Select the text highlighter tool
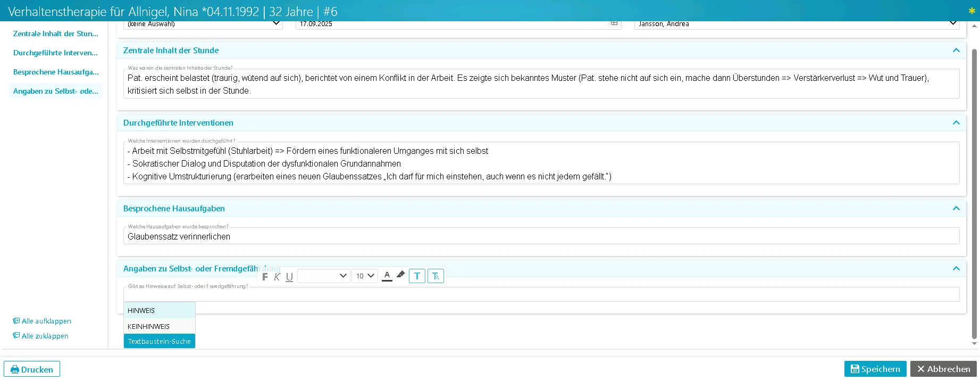980x380 pixels. point(401,275)
